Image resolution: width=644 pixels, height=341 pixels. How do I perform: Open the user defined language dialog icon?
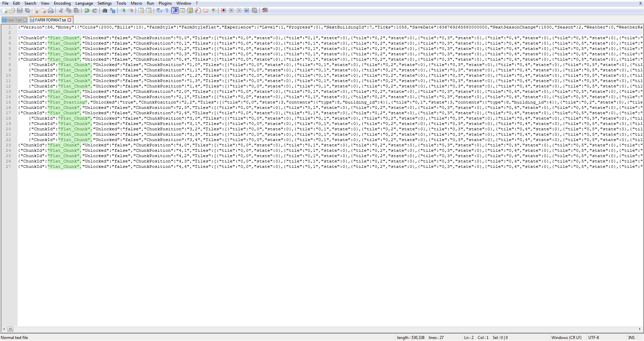point(182,10)
